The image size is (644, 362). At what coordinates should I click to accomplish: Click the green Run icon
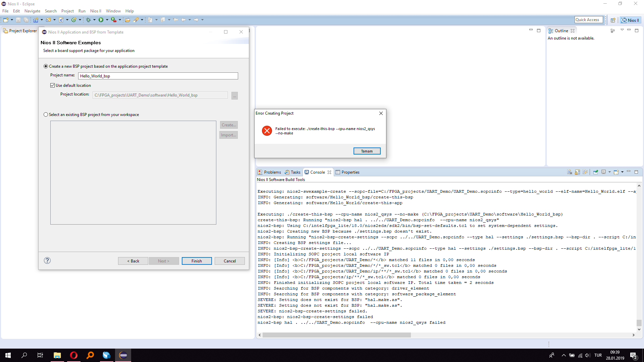(x=101, y=20)
